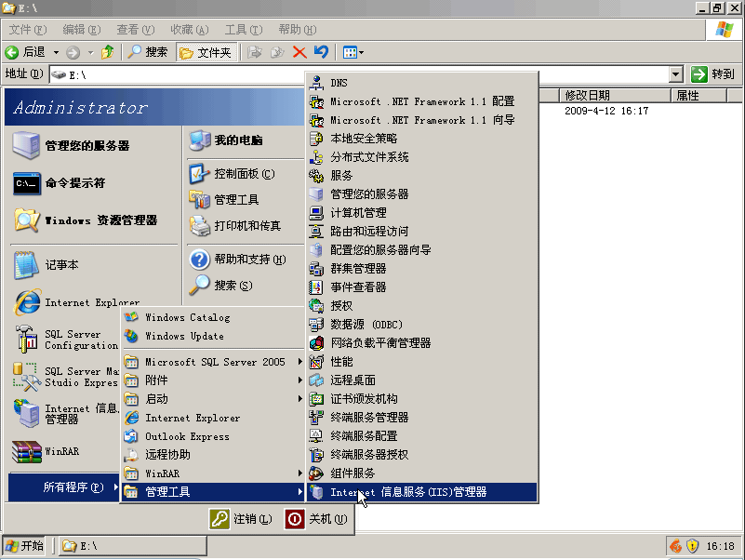This screenshot has width=745, height=560.
Task: Expand the WinRAR program group
Action: 213,473
